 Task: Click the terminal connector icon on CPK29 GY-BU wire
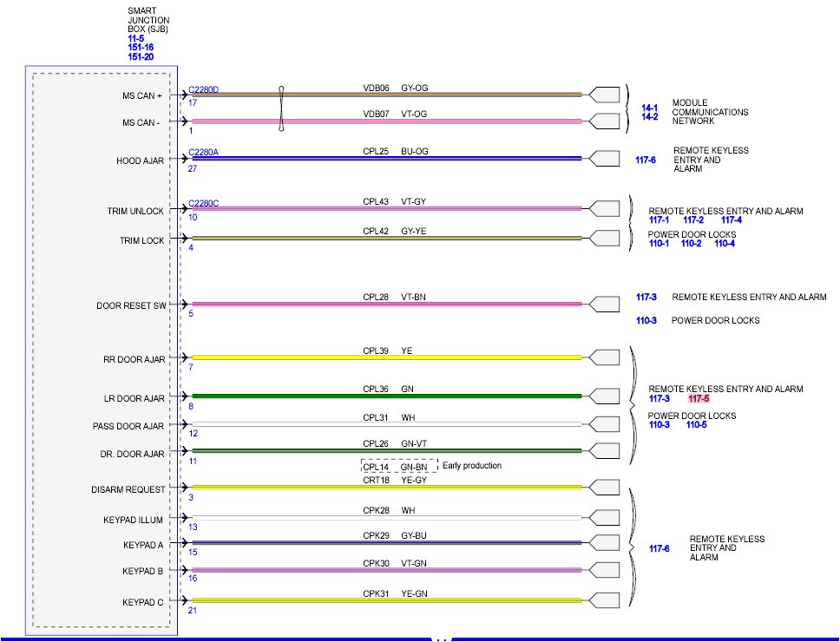(x=603, y=543)
